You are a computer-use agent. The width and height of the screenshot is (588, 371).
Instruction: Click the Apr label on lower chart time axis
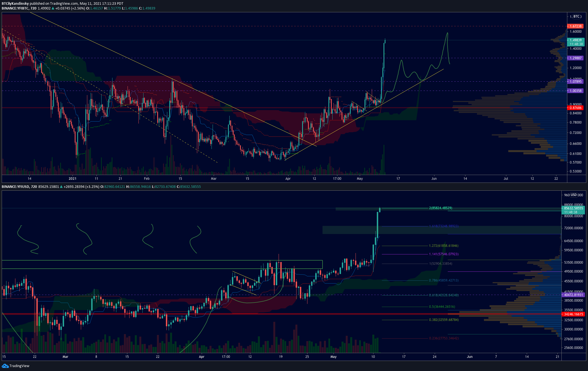click(201, 357)
